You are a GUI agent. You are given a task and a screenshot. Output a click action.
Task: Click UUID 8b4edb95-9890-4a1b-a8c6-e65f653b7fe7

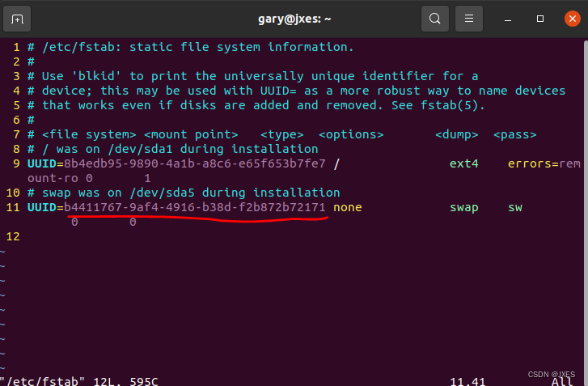(195, 164)
